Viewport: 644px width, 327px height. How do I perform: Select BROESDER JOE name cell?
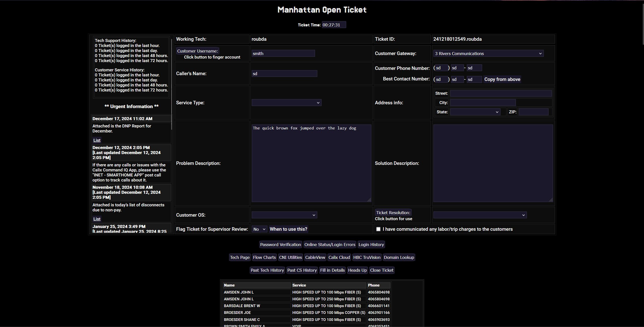256,312
